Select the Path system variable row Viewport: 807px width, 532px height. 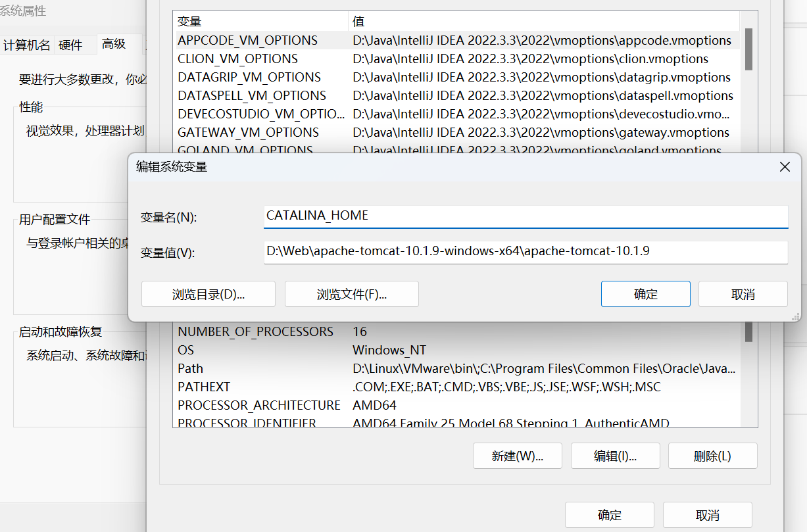pos(458,368)
